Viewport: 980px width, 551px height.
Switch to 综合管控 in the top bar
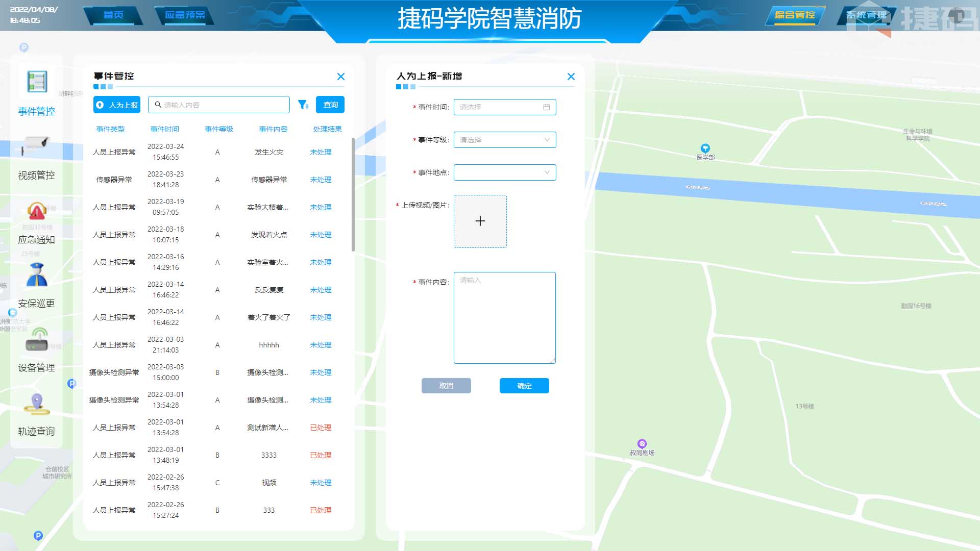tap(795, 15)
